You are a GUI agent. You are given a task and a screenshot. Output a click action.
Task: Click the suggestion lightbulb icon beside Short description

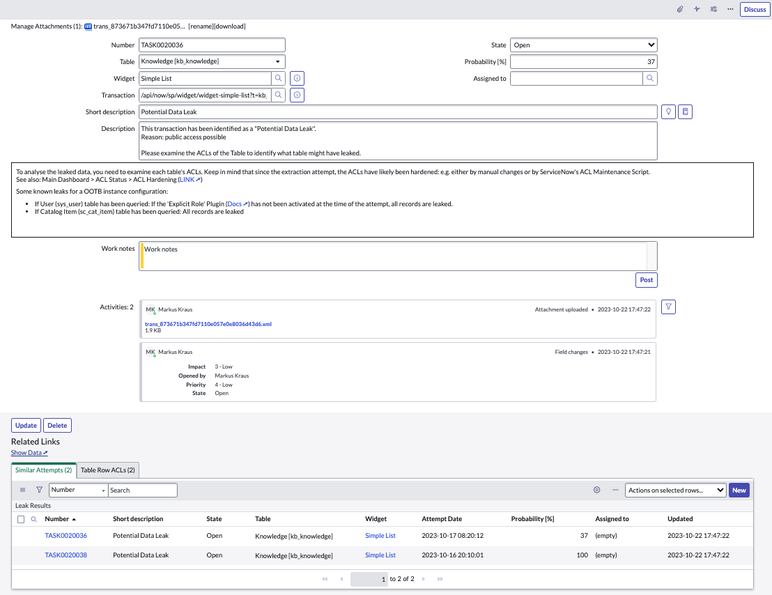tap(668, 112)
